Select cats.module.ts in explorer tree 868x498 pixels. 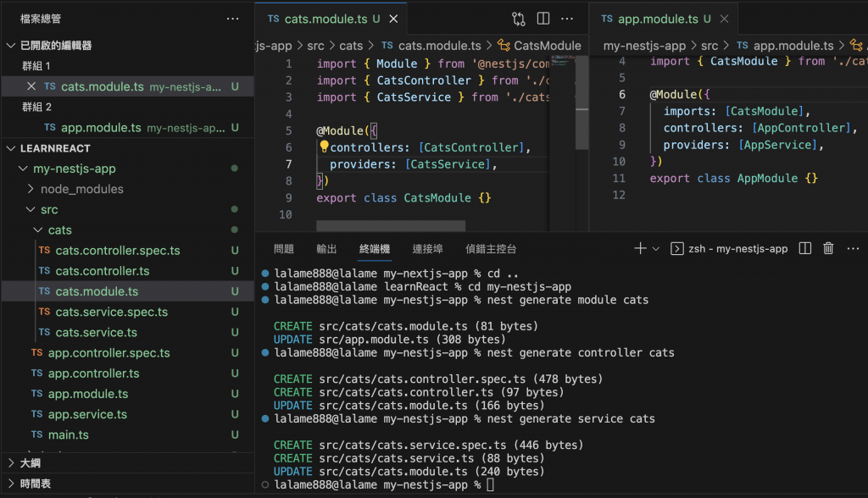pos(128,291)
